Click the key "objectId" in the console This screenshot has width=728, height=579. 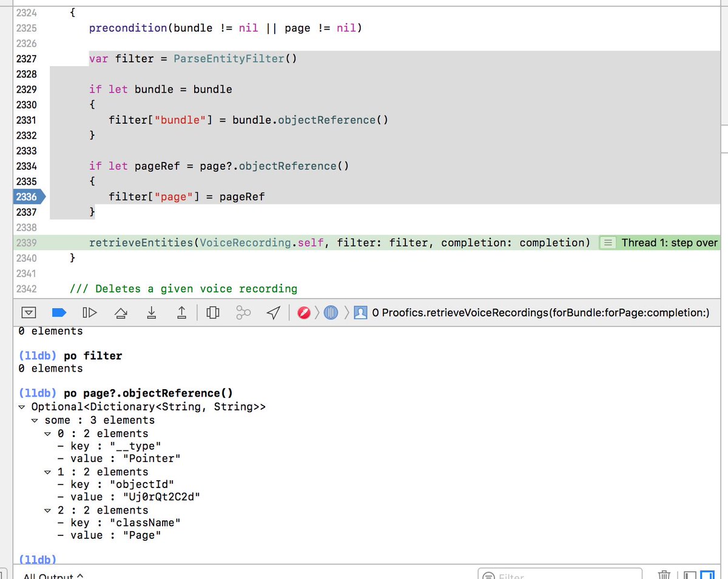(141, 484)
